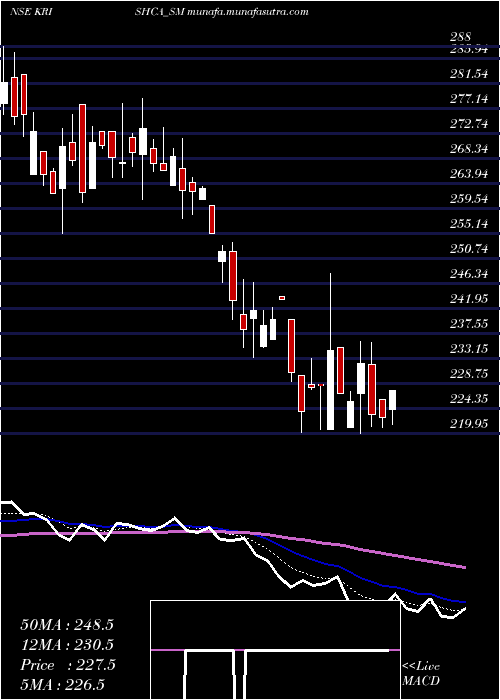Click the <<Live MACD label
The height and width of the screenshot is (700, 500).
click(x=421, y=673)
